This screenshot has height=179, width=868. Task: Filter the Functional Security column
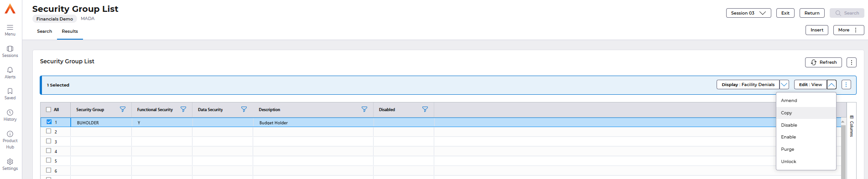(183, 109)
